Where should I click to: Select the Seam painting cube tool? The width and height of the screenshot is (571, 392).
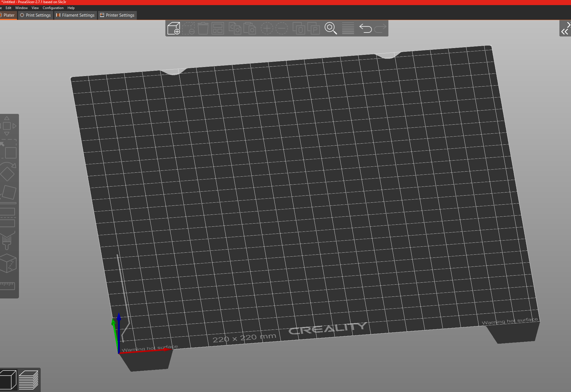click(8, 263)
